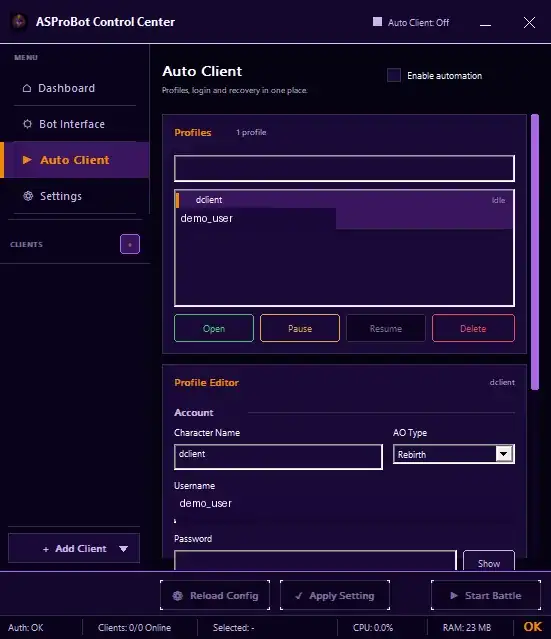Expand the Add Client dropdown arrow
The image size is (551, 639).
(123, 549)
